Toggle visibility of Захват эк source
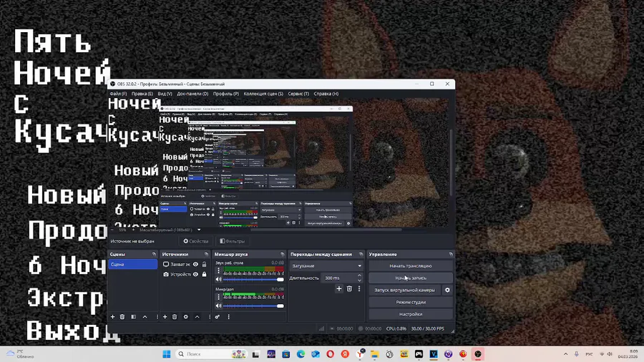Screen dimensions: 644x362 point(195,264)
